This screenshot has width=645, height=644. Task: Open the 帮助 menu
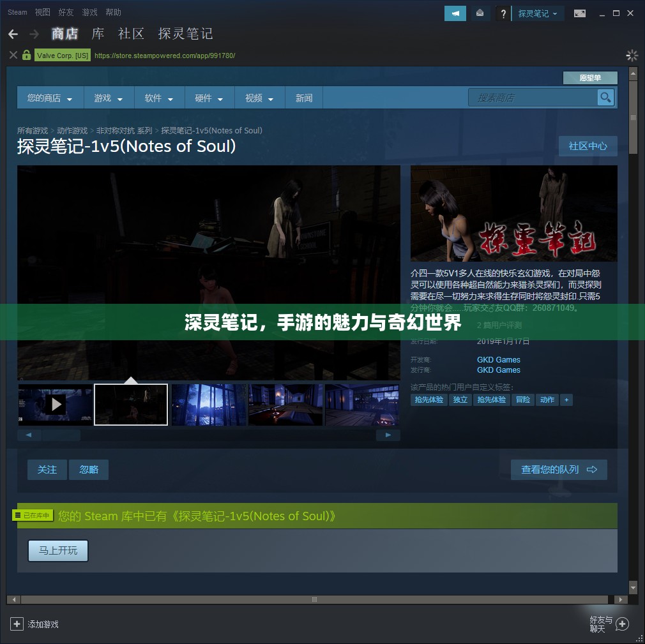click(x=113, y=12)
